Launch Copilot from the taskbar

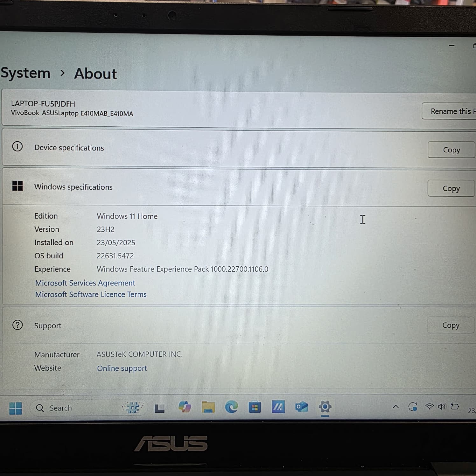tap(185, 407)
